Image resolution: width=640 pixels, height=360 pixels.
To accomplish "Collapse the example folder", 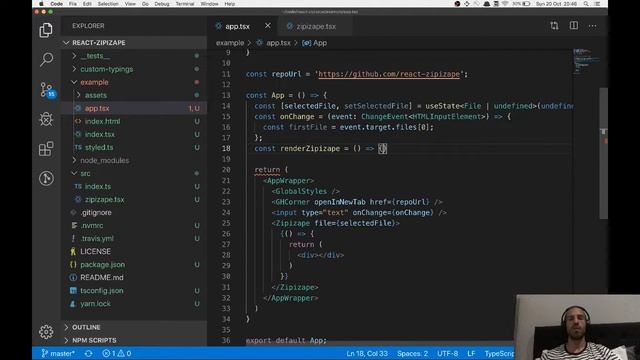I will tap(134, 82).
